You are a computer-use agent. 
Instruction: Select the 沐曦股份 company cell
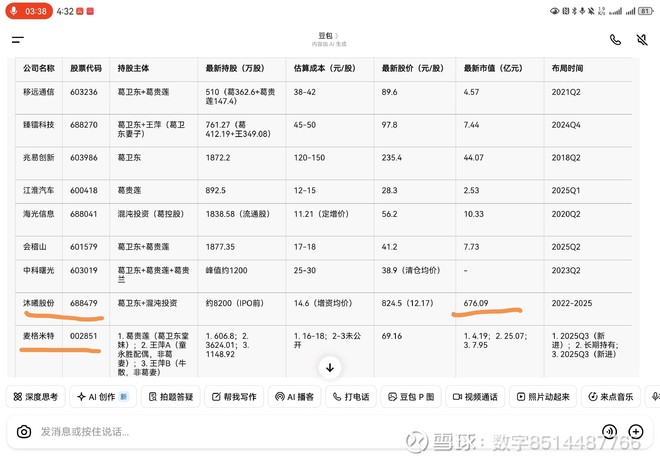(x=39, y=303)
